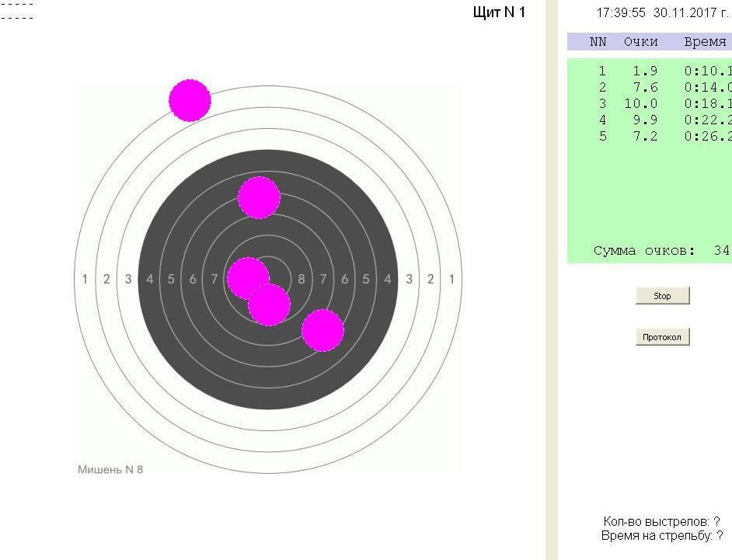The image size is (732, 560).
Task: Select the shot marker left of the bullseye
Action: click(x=247, y=277)
